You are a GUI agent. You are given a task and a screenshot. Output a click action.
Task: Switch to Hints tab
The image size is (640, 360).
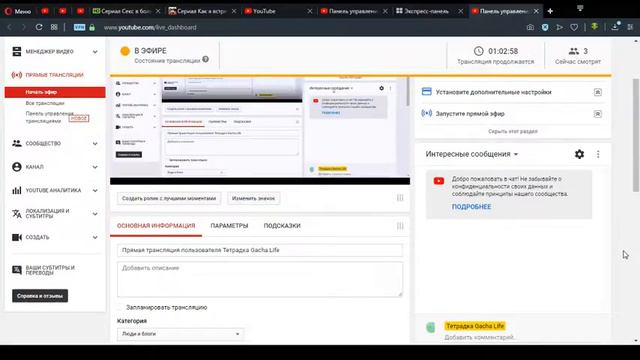(282, 226)
